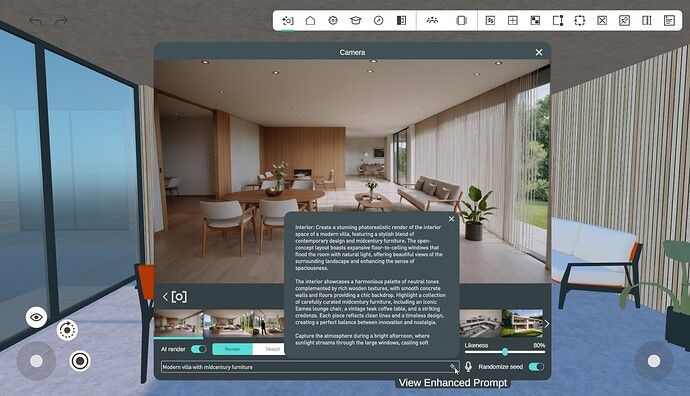
Task: Open the camera tool in top toolbar
Action: point(287,21)
